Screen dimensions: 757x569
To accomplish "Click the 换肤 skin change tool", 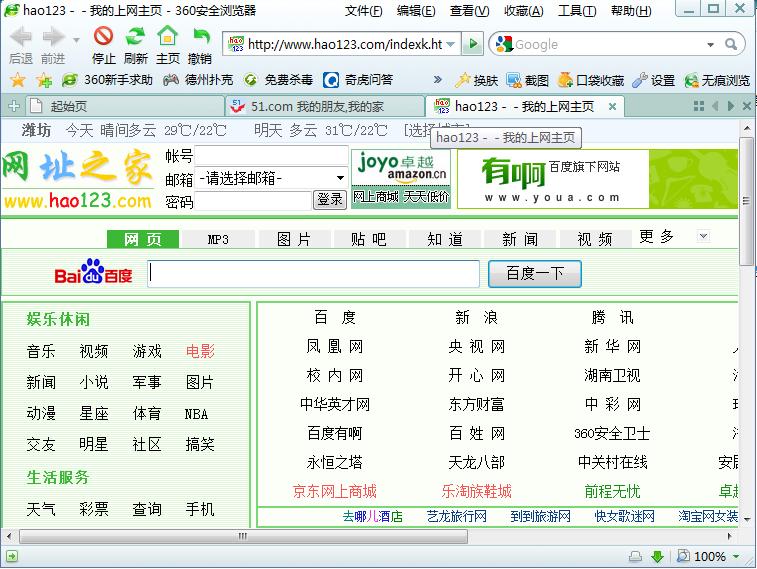I will [477, 80].
